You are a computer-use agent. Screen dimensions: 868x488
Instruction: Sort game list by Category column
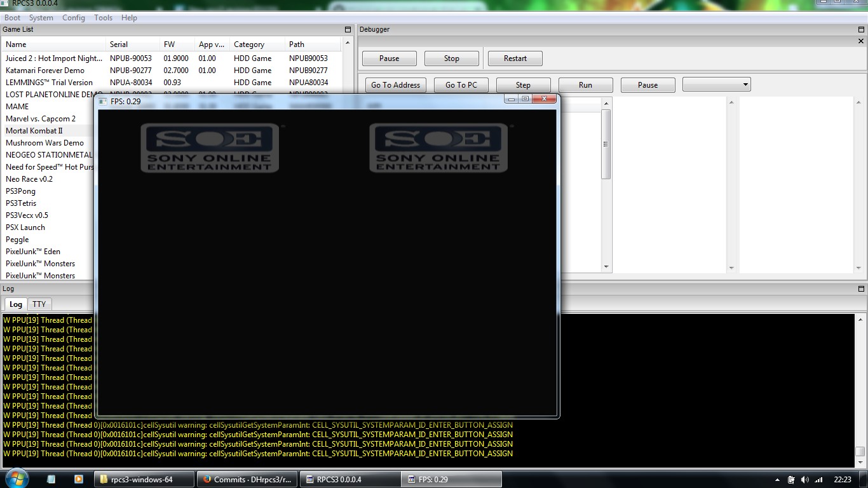tap(257, 44)
